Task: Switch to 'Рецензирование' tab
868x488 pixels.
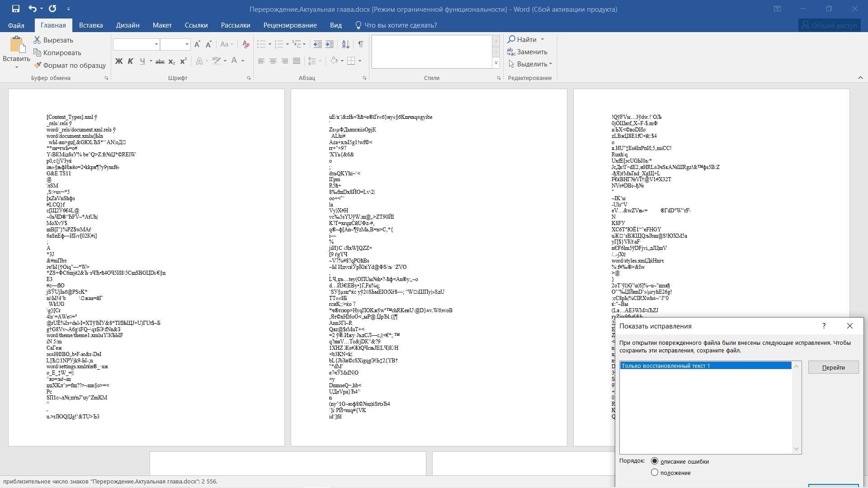Action: (x=290, y=25)
